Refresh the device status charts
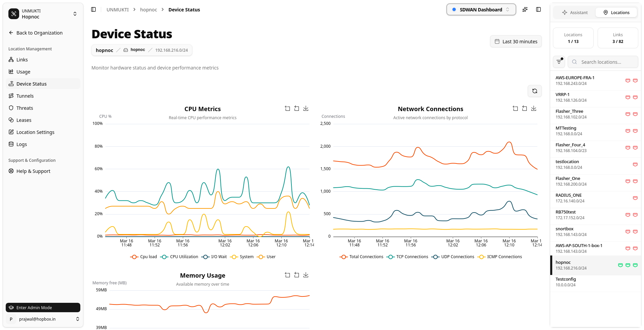 (x=534, y=91)
